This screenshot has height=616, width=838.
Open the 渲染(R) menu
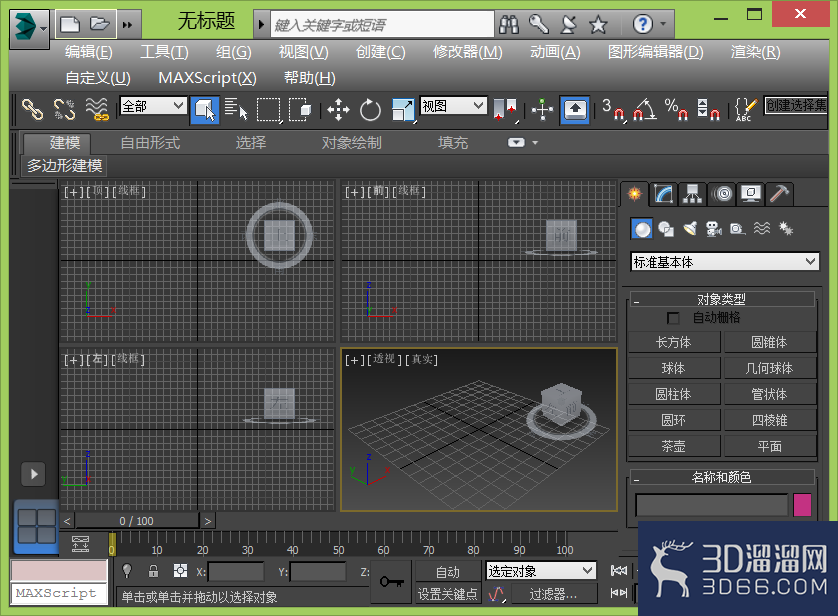(755, 52)
